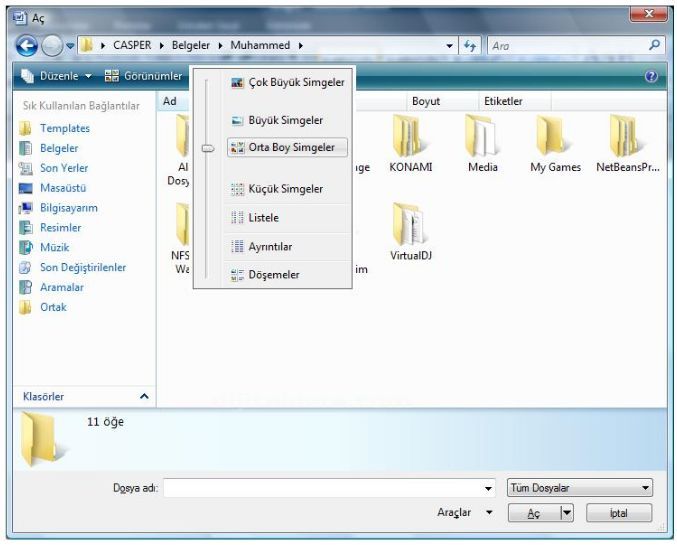Click the Dosya adı text field
Screen dimensions: 677x545
[324, 488]
